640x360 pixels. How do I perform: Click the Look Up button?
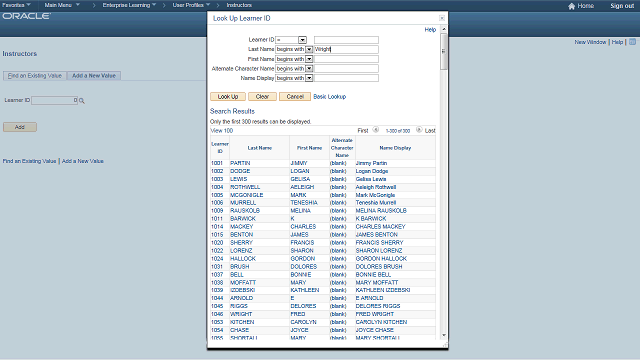point(228,97)
